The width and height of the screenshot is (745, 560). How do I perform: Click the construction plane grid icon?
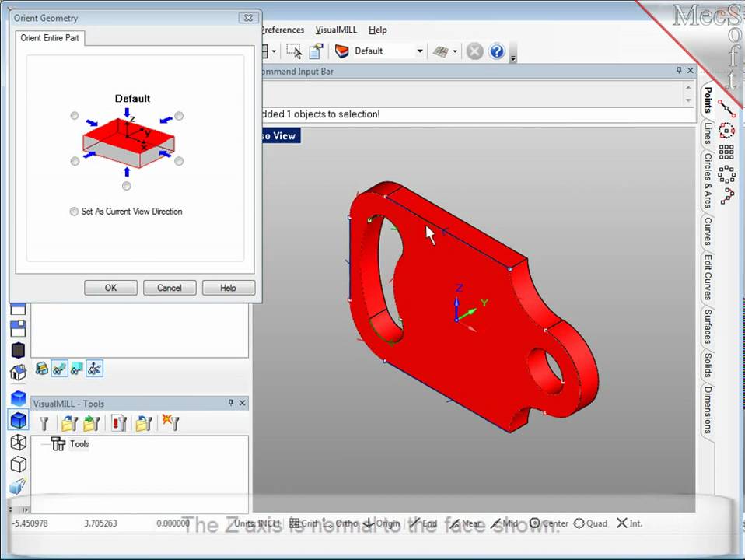point(440,51)
